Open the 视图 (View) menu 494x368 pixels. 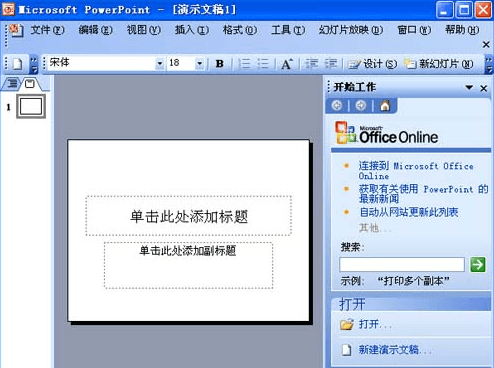point(144,30)
